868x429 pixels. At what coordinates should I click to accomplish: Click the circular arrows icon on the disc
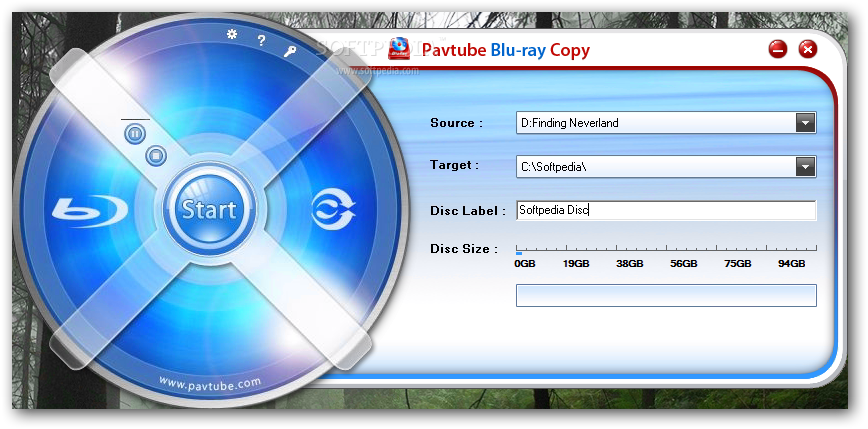pos(333,210)
